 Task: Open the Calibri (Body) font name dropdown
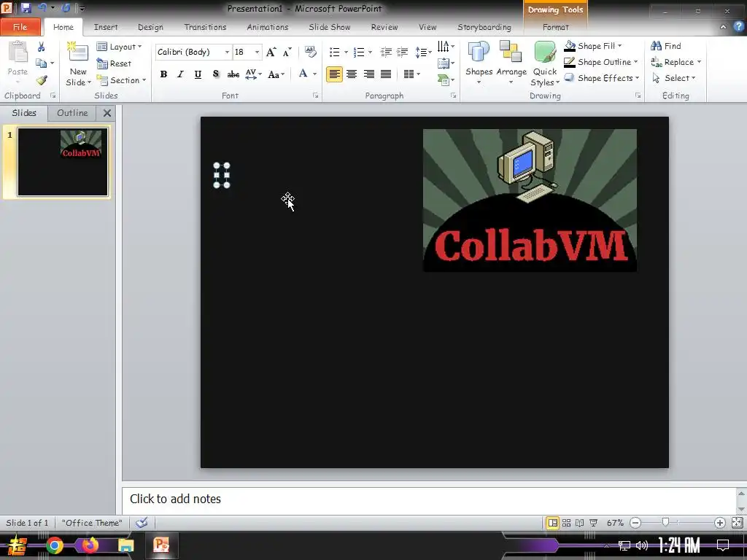[227, 52]
